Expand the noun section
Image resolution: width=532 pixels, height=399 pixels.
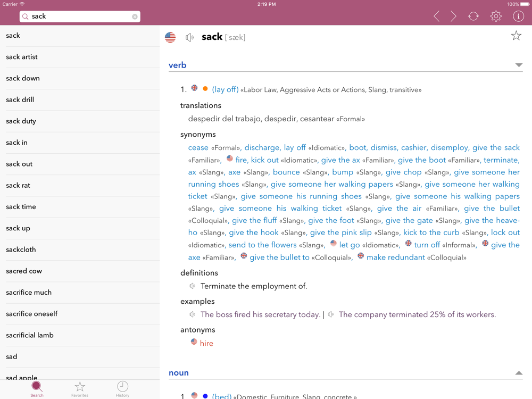click(x=519, y=373)
